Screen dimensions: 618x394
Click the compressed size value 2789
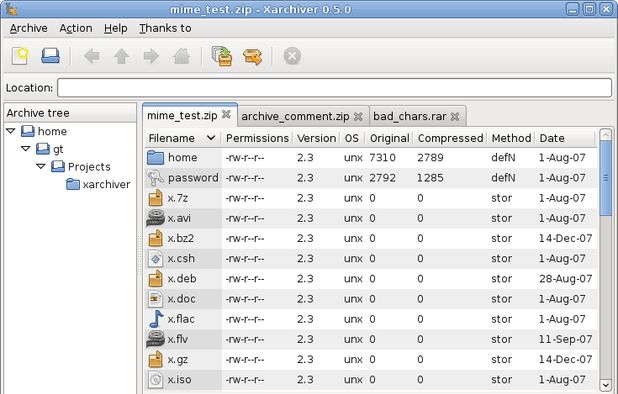coord(430,158)
